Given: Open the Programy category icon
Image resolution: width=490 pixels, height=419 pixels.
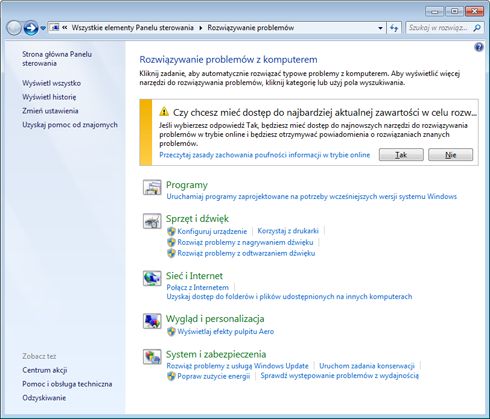Looking at the screenshot, I should coord(152,187).
